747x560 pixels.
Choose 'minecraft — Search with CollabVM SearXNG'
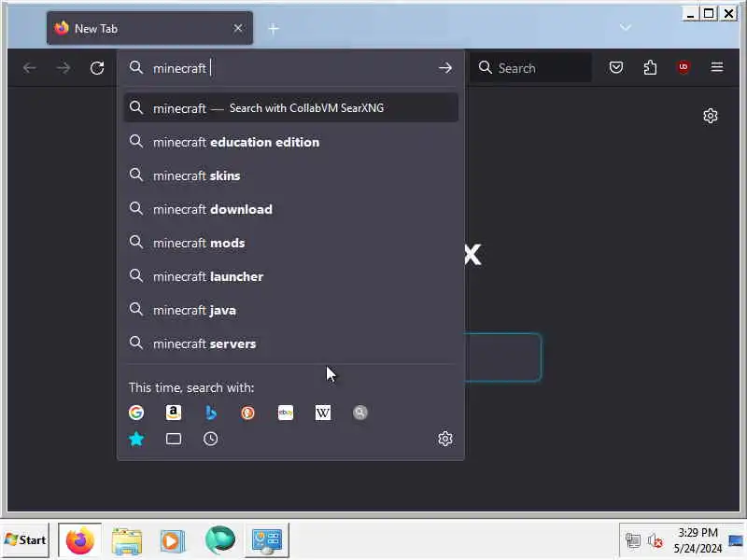click(290, 108)
